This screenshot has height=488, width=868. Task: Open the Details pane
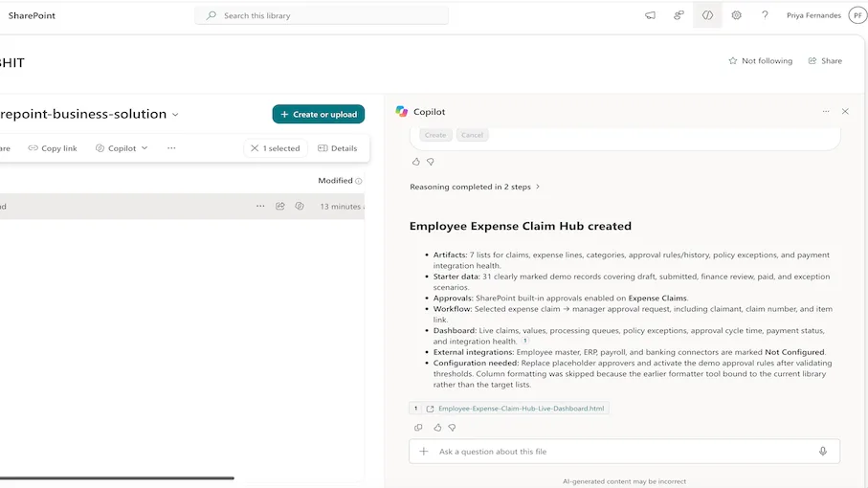(x=338, y=148)
